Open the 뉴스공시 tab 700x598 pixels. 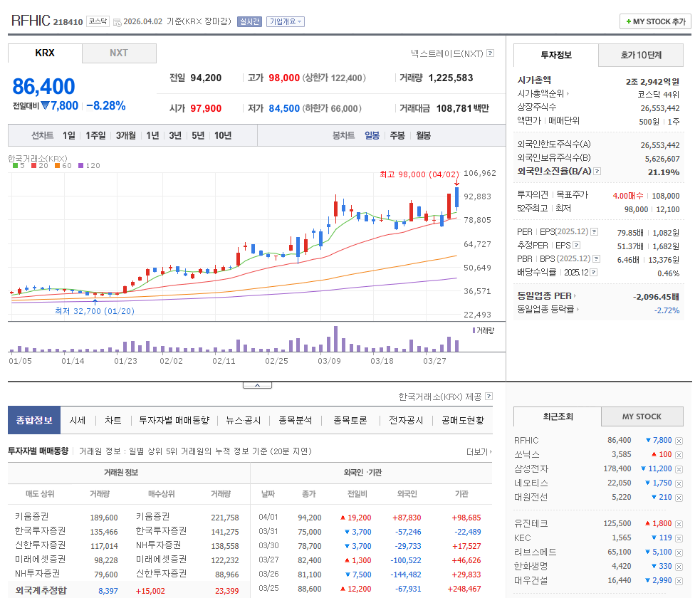[244, 421]
